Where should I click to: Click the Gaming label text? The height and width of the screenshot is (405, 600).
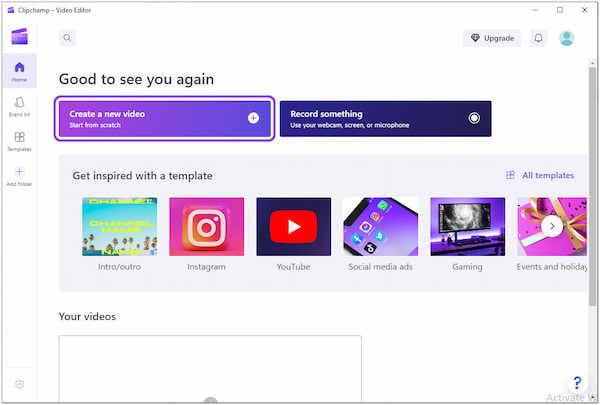tap(467, 267)
